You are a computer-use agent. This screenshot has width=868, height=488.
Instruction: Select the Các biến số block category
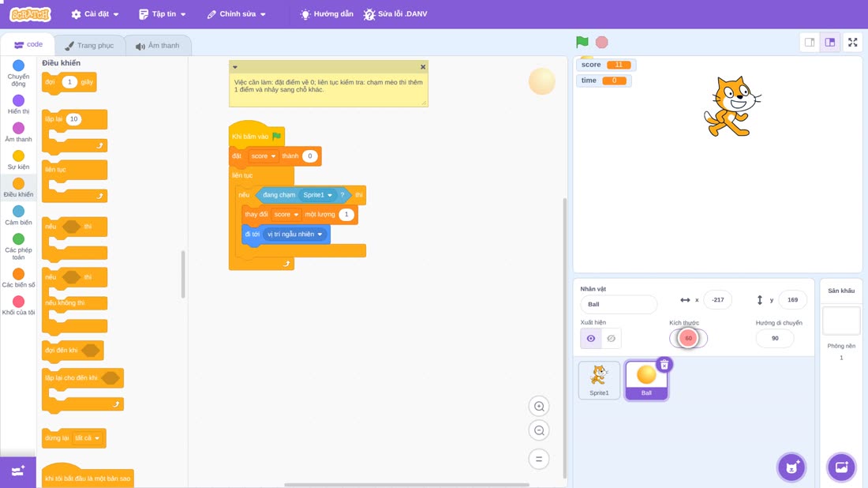[18, 278]
